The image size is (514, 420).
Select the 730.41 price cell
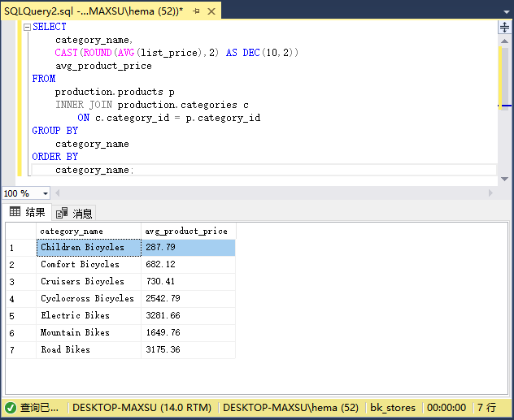click(188, 282)
